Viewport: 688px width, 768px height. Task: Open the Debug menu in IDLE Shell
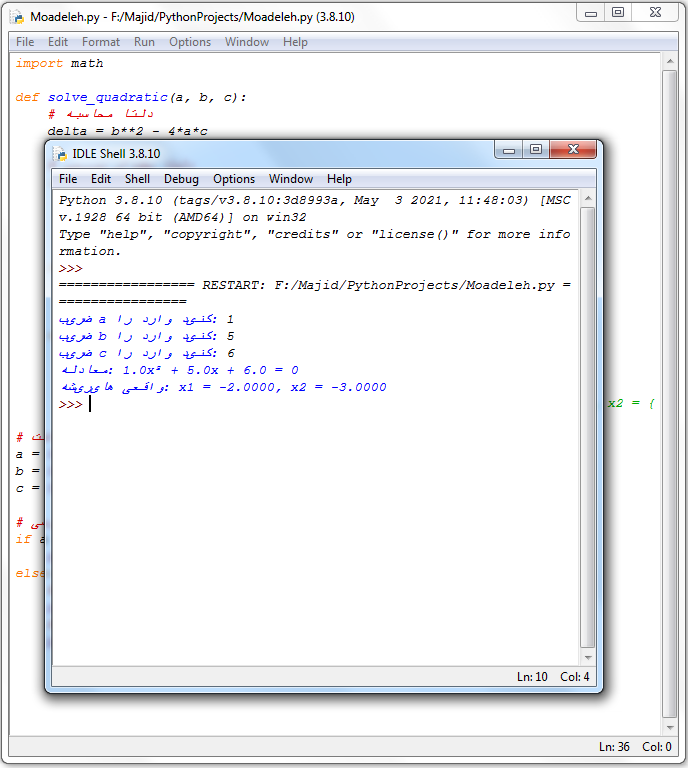click(181, 179)
